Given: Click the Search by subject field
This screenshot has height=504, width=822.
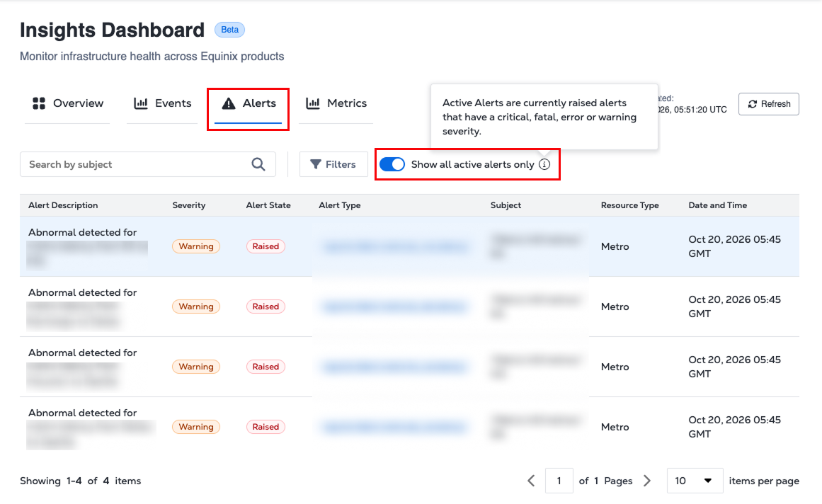Looking at the screenshot, I should click(x=148, y=164).
